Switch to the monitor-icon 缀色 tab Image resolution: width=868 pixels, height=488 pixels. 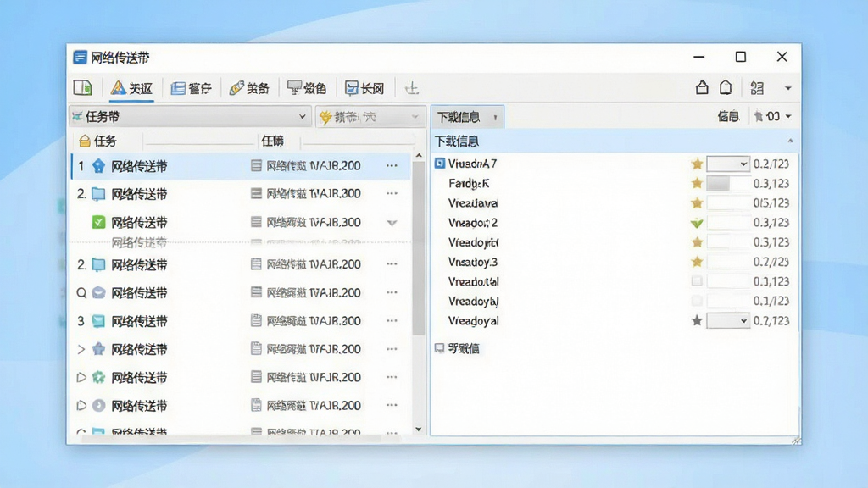point(307,88)
